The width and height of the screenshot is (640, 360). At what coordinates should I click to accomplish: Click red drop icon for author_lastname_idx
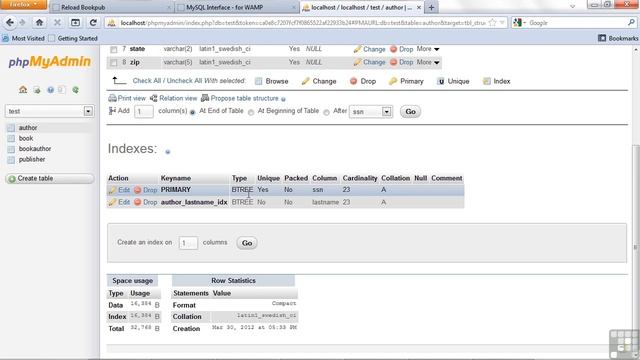click(x=138, y=202)
